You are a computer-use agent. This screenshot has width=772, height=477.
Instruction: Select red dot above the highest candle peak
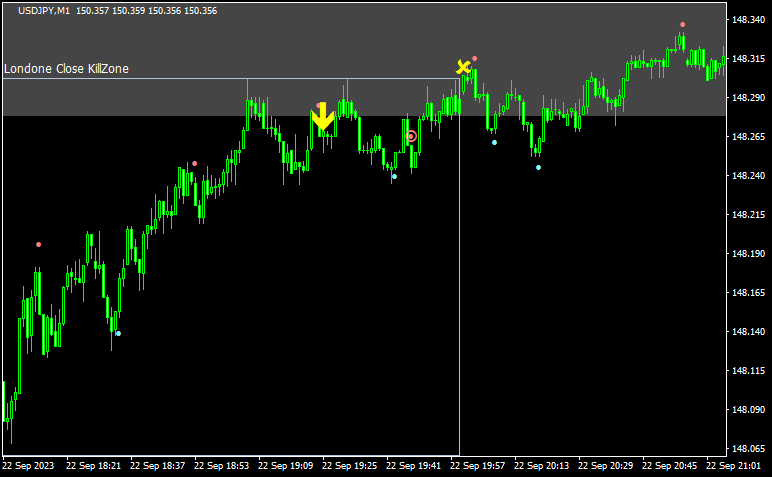[x=683, y=24]
